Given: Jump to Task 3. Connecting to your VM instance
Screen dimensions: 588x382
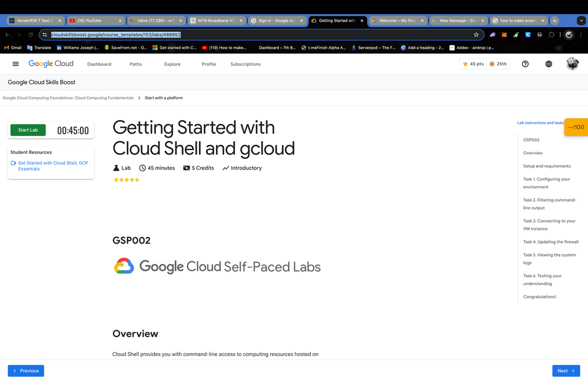Looking at the screenshot, I should click(549, 225).
